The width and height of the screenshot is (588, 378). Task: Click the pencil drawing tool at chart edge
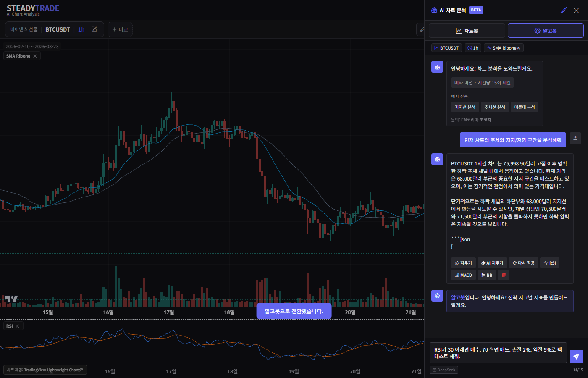tap(421, 29)
